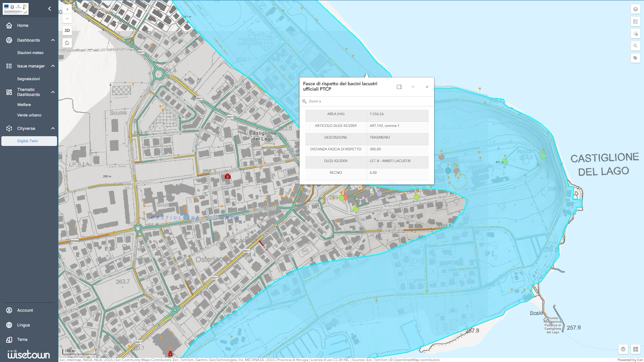Click the DISTANZA FASCIA DI RISPETTO label
Screen dimensions: 644x362
[336, 149]
